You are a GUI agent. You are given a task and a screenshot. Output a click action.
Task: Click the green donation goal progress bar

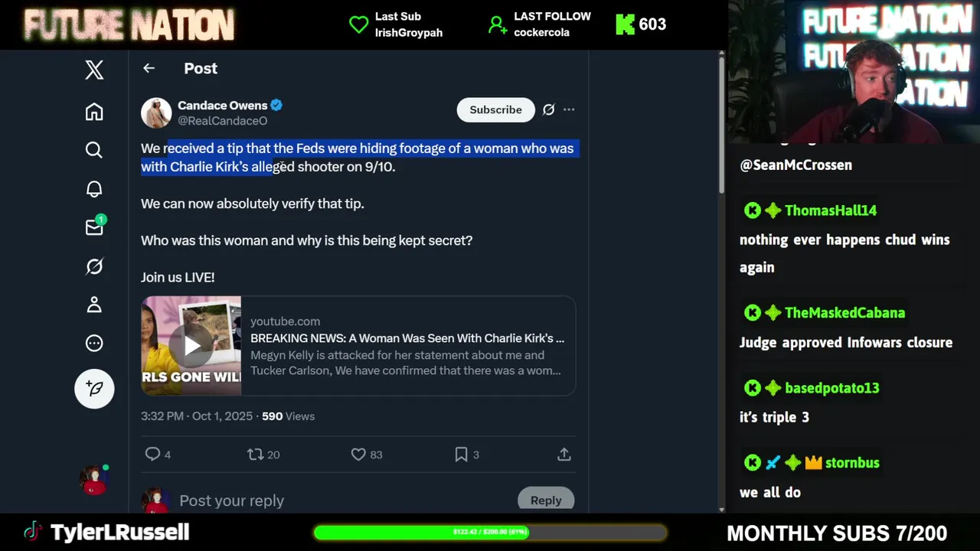[x=490, y=532]
